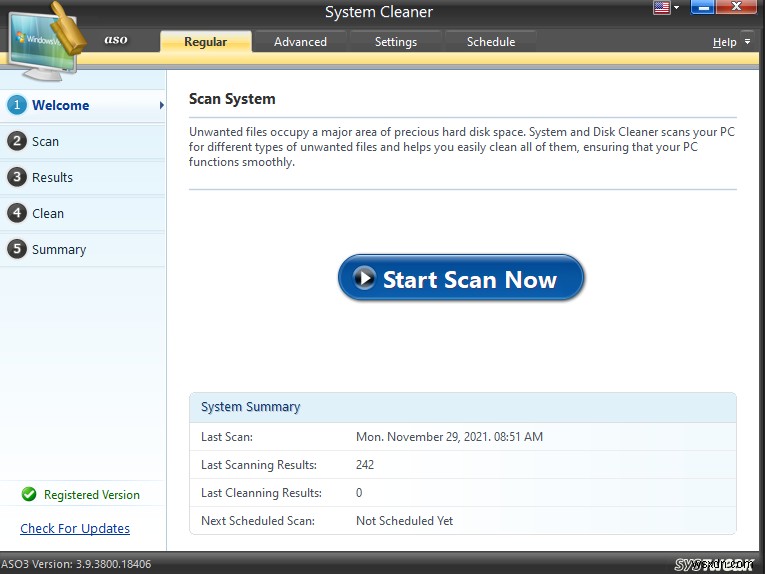Image resolution: width=765 pixels, height=574 pixels.
Task: Click the number 4 Clean step icon
Action: [x=16, y=213]
